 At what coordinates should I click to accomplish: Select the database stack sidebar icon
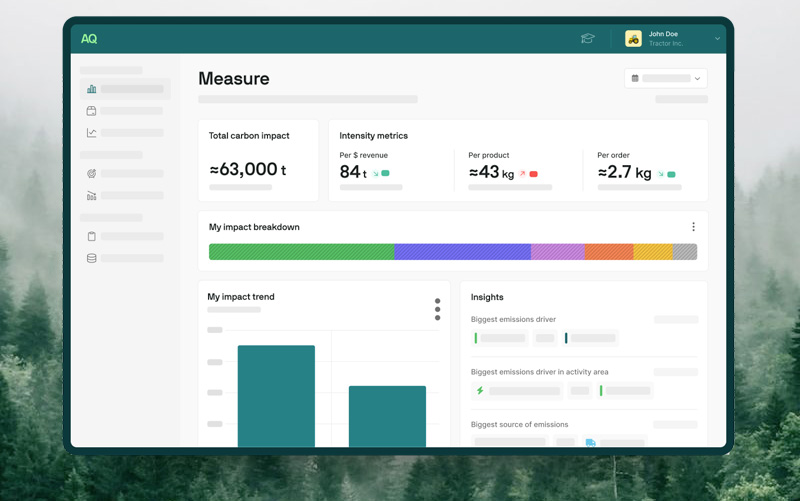92,259
